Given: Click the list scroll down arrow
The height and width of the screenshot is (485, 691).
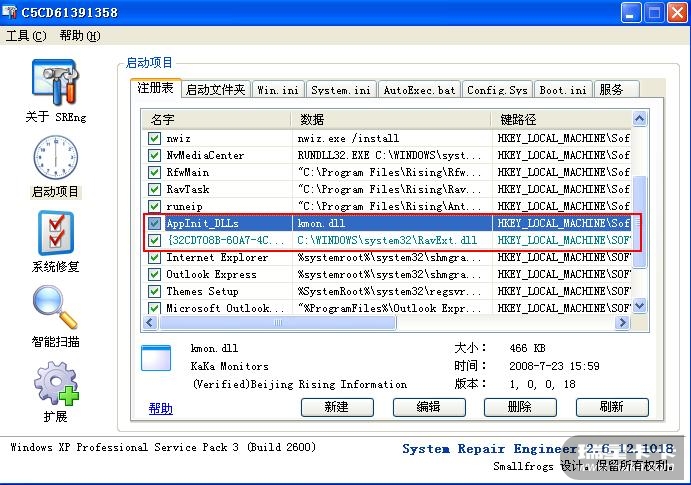Looking at the screenshot, I should tap(639, 305).
